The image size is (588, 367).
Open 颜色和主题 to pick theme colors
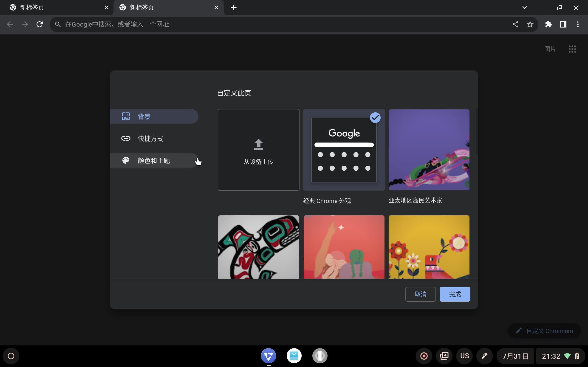click(154, 160)
